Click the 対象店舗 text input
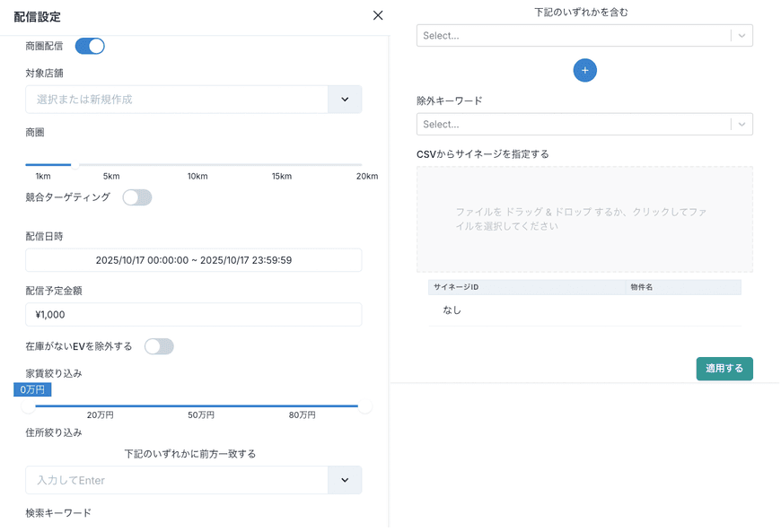 coord(177,100)
